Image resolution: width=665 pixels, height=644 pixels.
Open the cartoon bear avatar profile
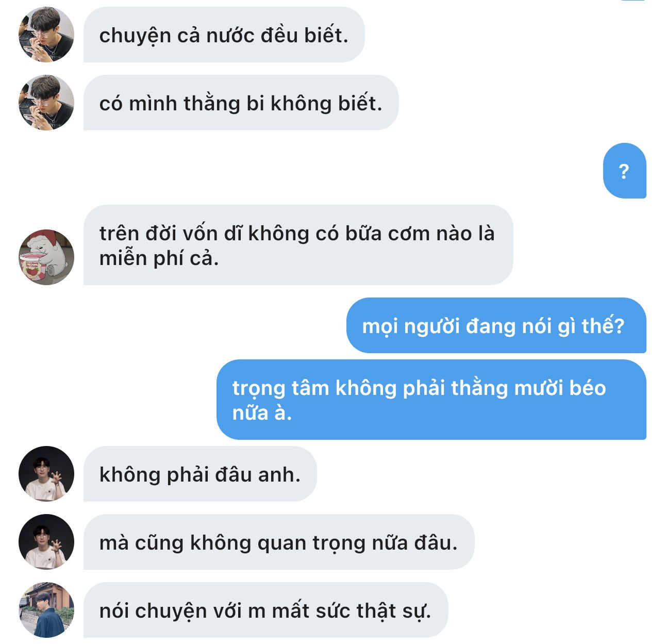[46, 257]
